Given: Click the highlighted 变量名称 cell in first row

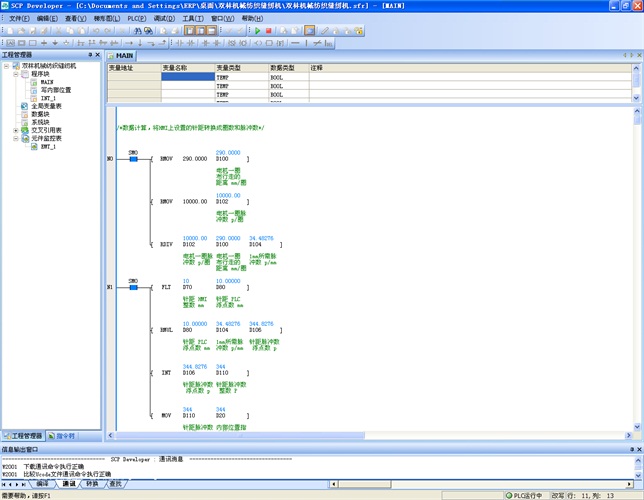Looking at the screenshot, I should click(187, 77).
